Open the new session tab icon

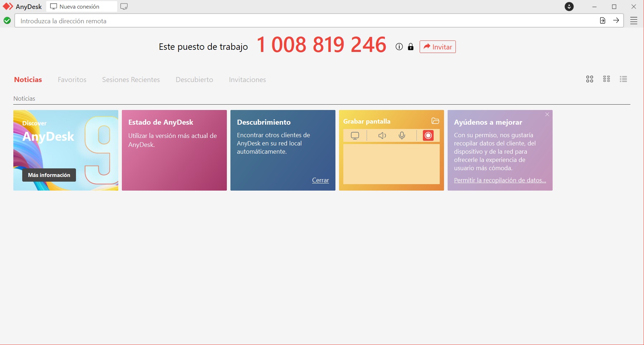(124, 6)
